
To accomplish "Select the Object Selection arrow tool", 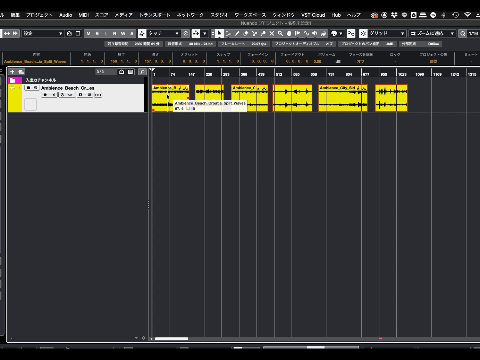I will point(219,33).
